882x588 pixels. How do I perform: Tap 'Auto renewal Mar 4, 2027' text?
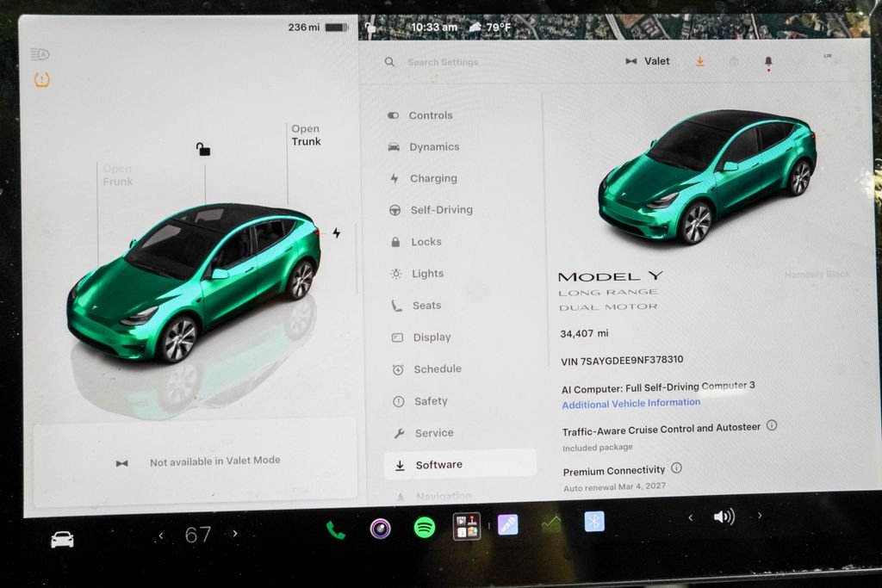[614, 486]
